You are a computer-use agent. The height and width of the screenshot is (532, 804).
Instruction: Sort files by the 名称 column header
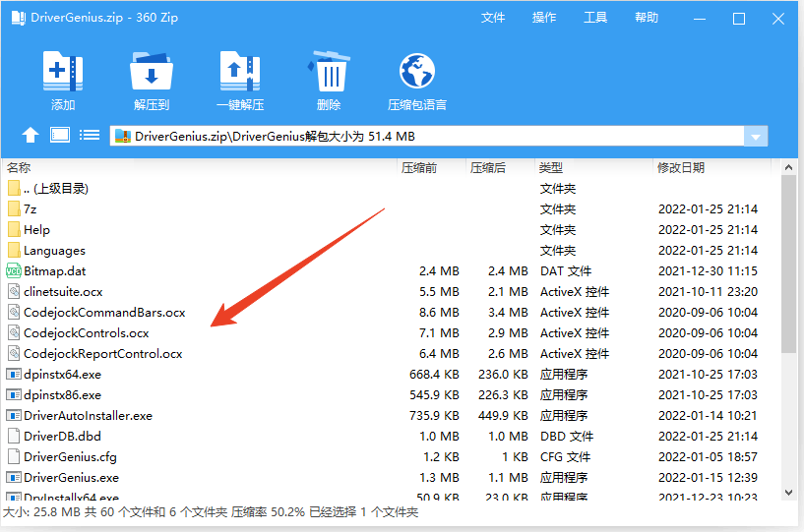(20, 168)
